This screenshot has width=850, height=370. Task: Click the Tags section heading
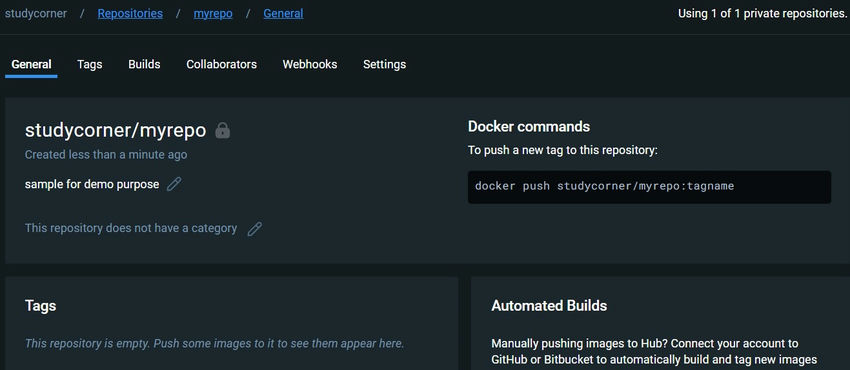[41, 306]
